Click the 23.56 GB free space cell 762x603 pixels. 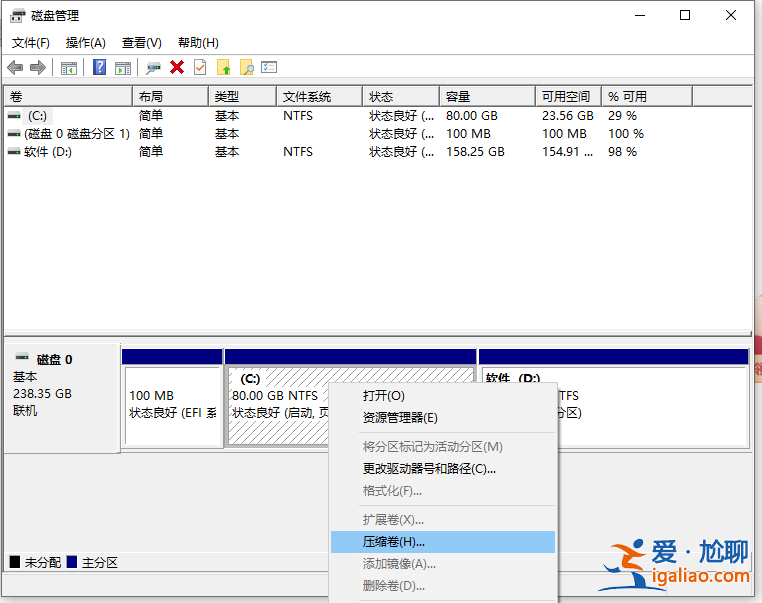(568, 116)
